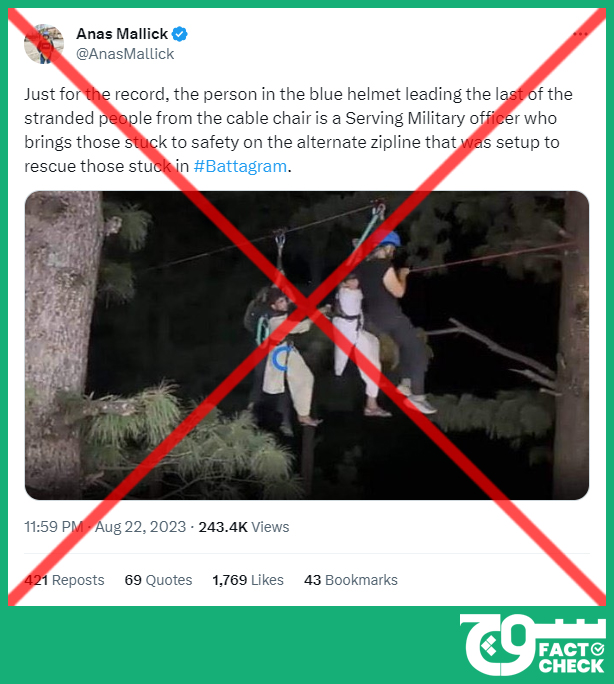Click the tweet body text

[298, 130]
